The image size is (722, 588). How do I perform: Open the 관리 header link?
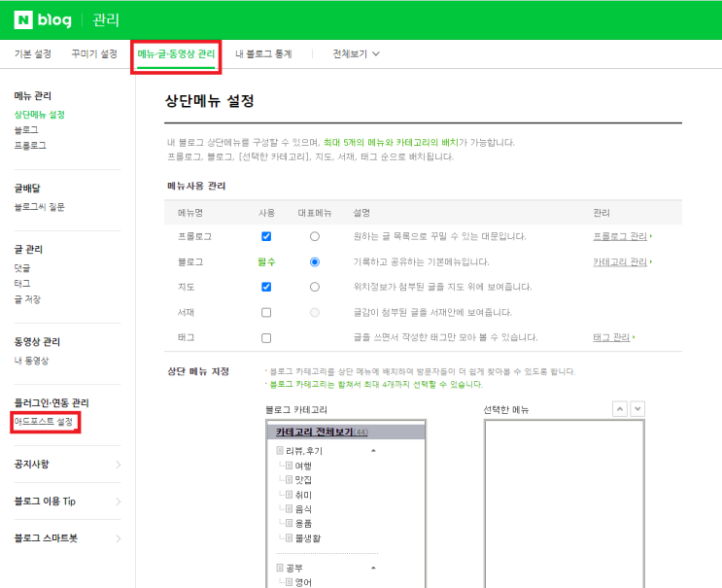click(106, 19)
